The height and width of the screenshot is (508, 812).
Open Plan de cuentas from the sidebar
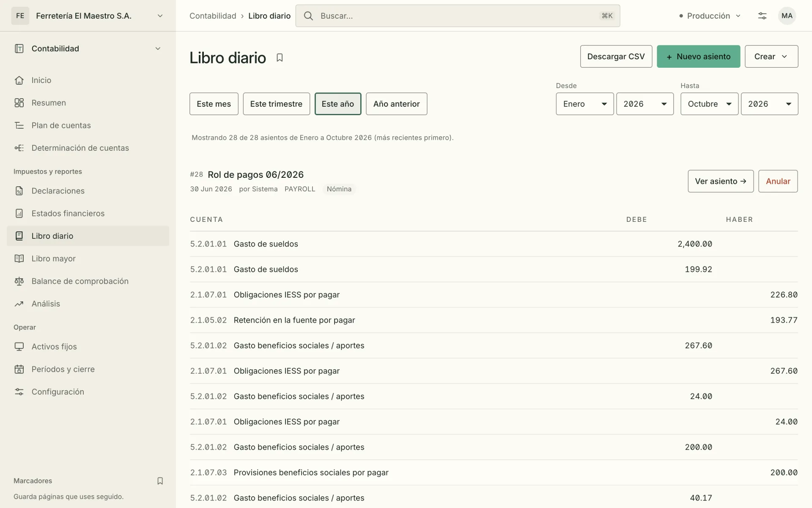point(88,125)
